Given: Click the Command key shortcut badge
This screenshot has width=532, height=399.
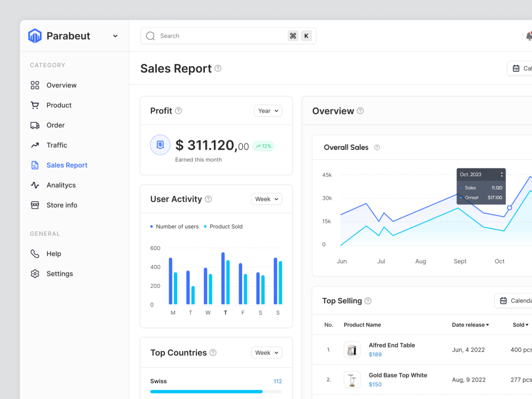Looking at the screenshot, I should pyautogui.click(x=293, y=36).
